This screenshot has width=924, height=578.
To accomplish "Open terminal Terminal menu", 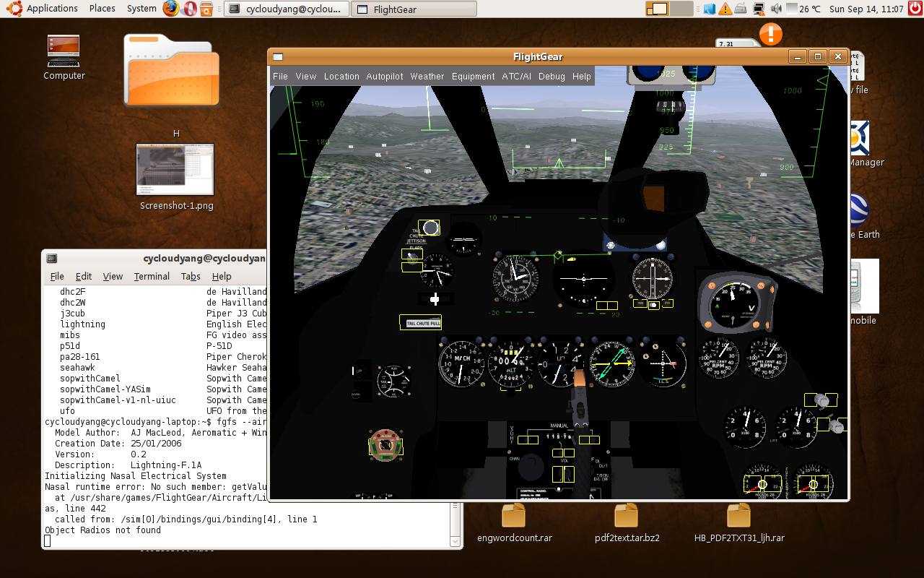I will pyautogui.click(x=152, y=276).
